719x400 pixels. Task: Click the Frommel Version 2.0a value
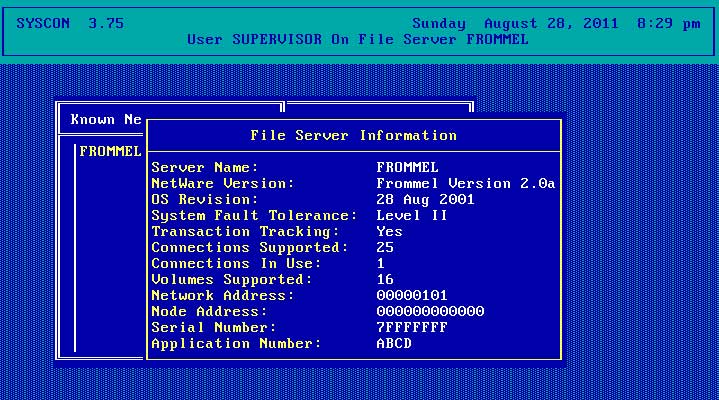465,184
